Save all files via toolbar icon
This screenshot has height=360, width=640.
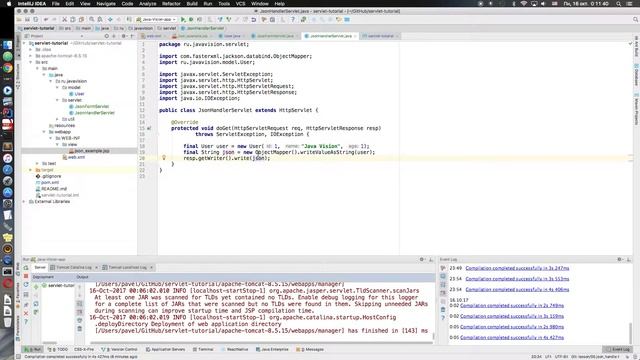click(x=27, y=19)
